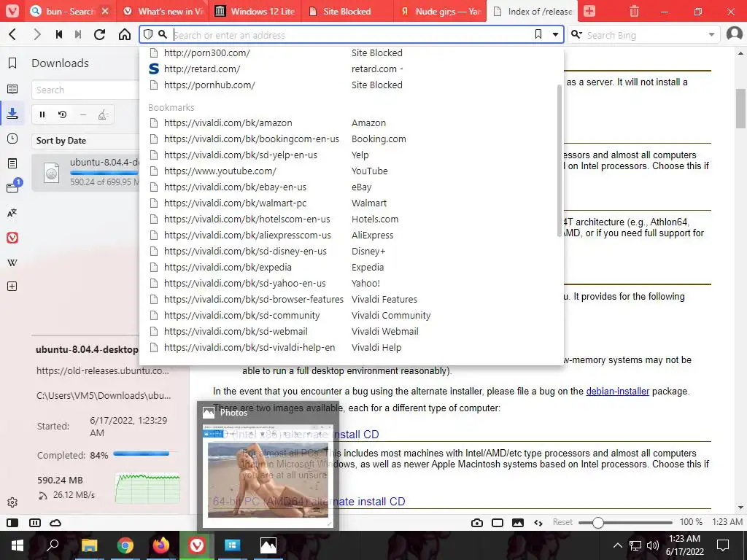Image resolution: width=747 pixels, height=560 pixels.
Task: Focus the Downloads panel Search field
Action: pyautogui.click(x=86, y=90)
